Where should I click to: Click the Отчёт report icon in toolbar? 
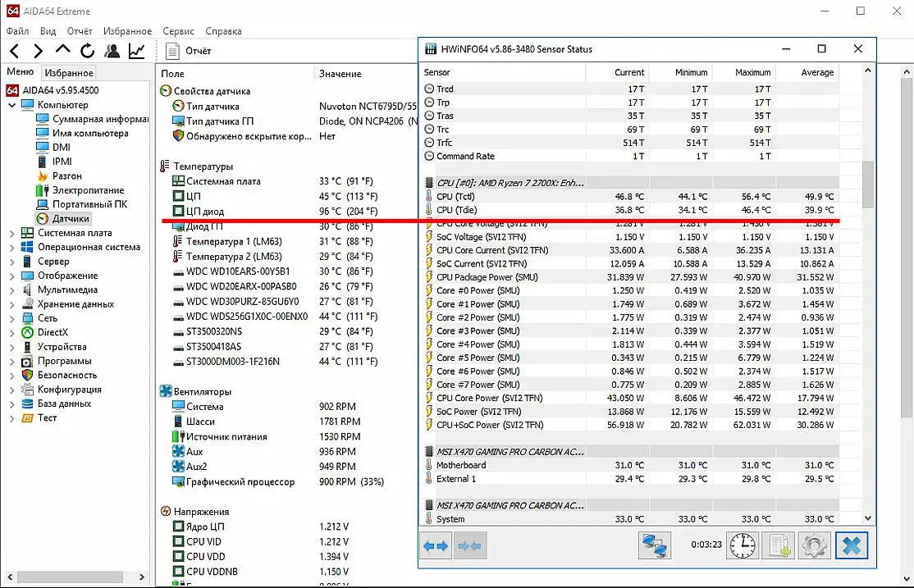(172, 52)
